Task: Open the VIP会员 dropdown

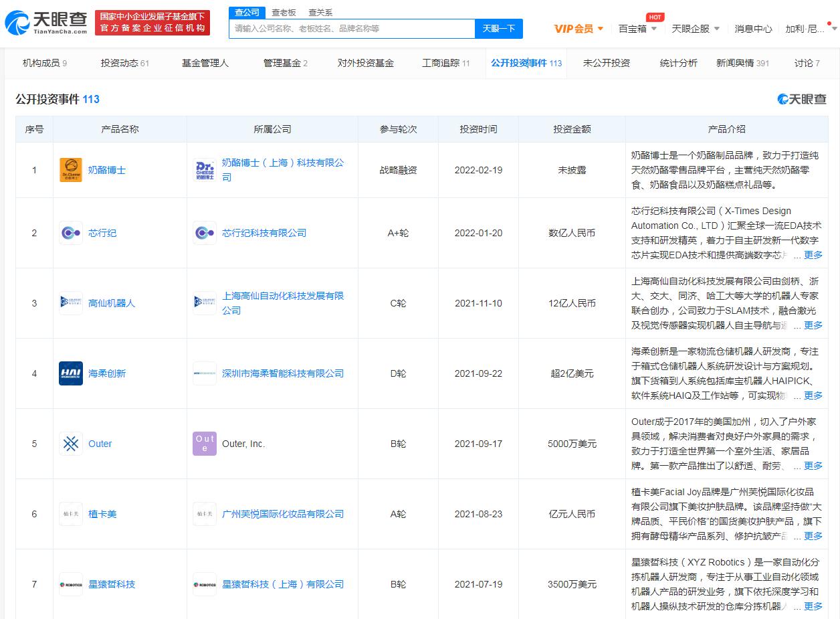Action: [579, 29]
